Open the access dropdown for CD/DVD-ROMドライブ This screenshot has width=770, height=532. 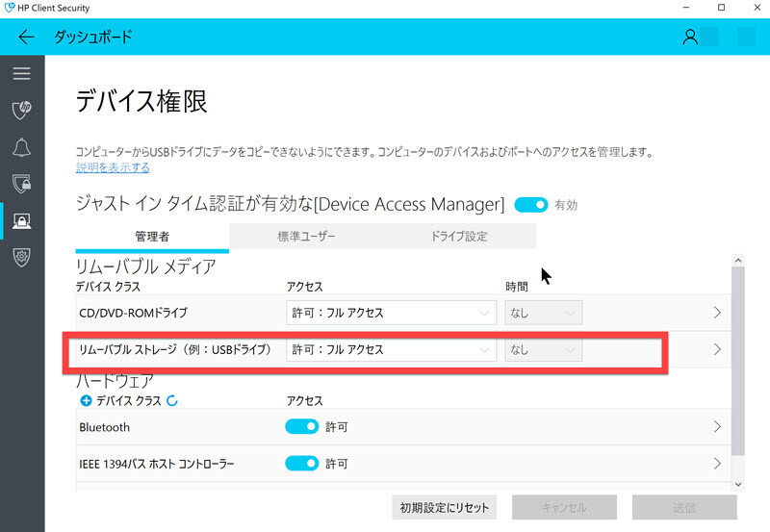click(392, 313)
